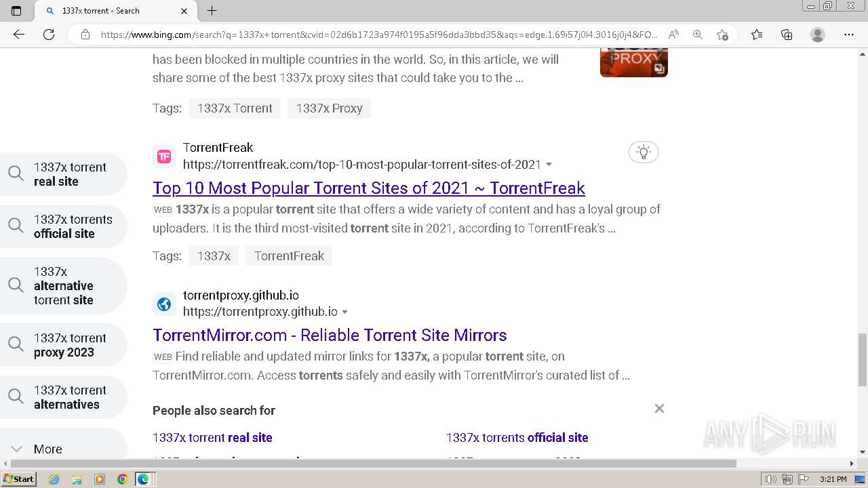This screenshot has height=488, width=868.
Task: Click the scroll down arrow
Action: pos(862,452)
